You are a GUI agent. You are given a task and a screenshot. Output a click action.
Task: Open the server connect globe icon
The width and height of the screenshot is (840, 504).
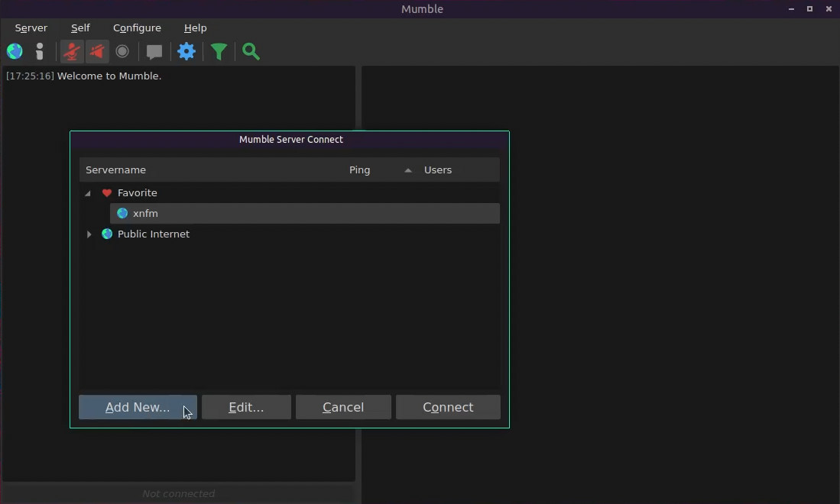pos(15,51)
